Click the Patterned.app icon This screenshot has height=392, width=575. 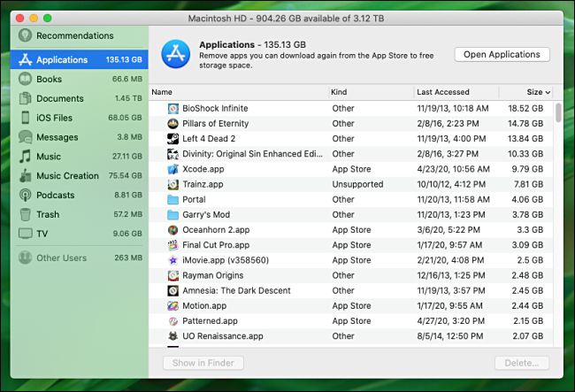tap(172, 321)
